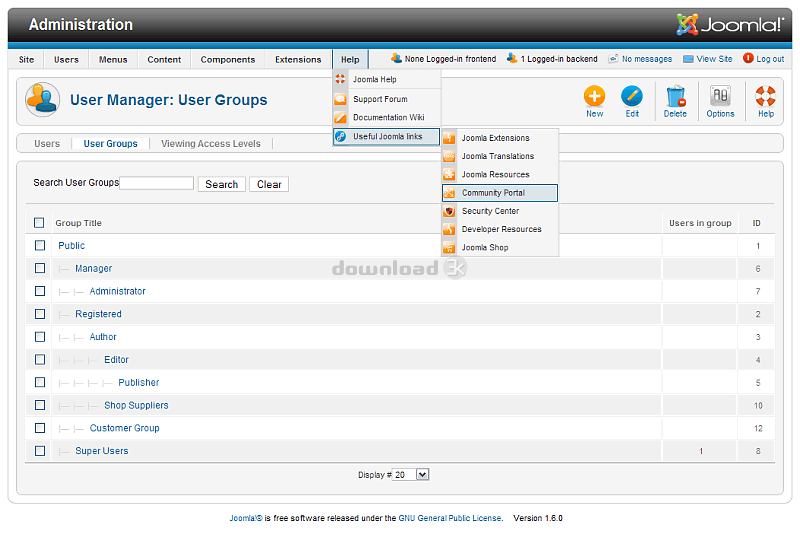Check the Super Users group checkbox
This screenshot has height=534, width=800.
coord(40,451)
